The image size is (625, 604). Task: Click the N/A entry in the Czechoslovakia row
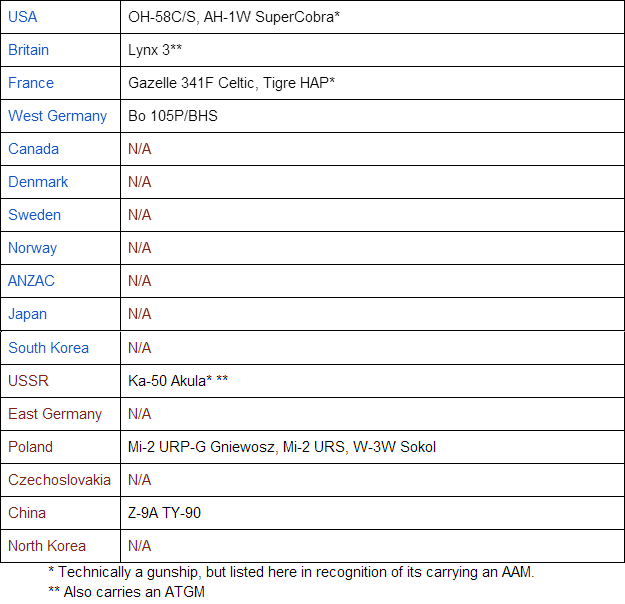[140, 480]
